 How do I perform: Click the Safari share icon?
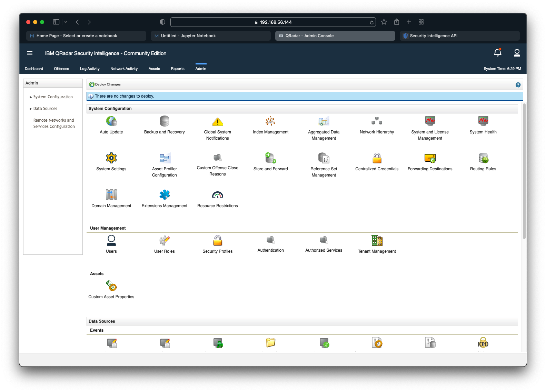pyautogui.click(x=397, y=22)
